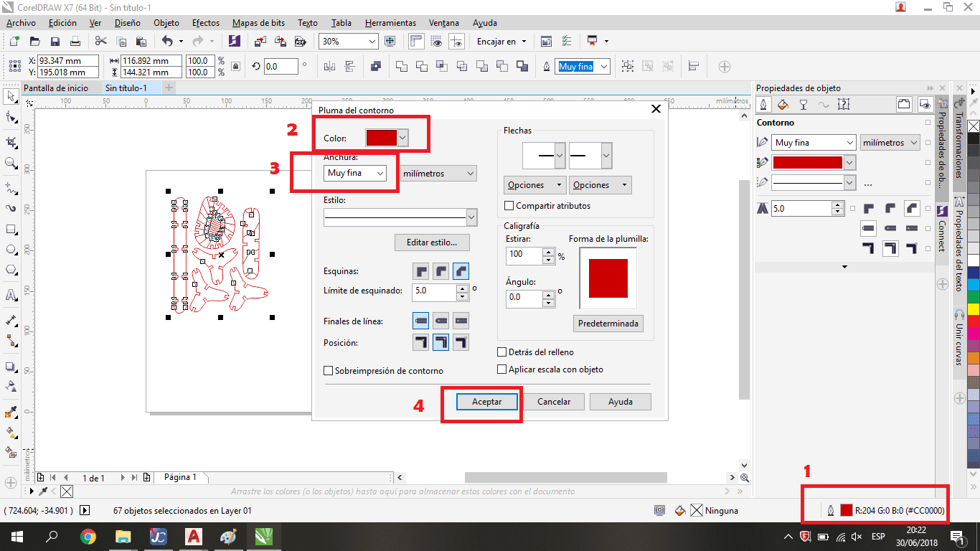This screenshot has height=551, width=980.
Task: Open the Archivo menu
Action: coord(21,23)
